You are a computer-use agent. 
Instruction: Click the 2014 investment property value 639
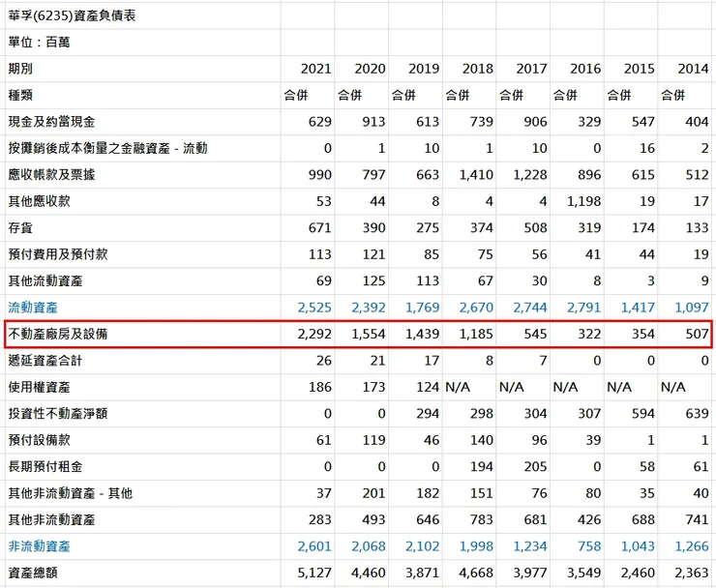[x=697, y=414]
